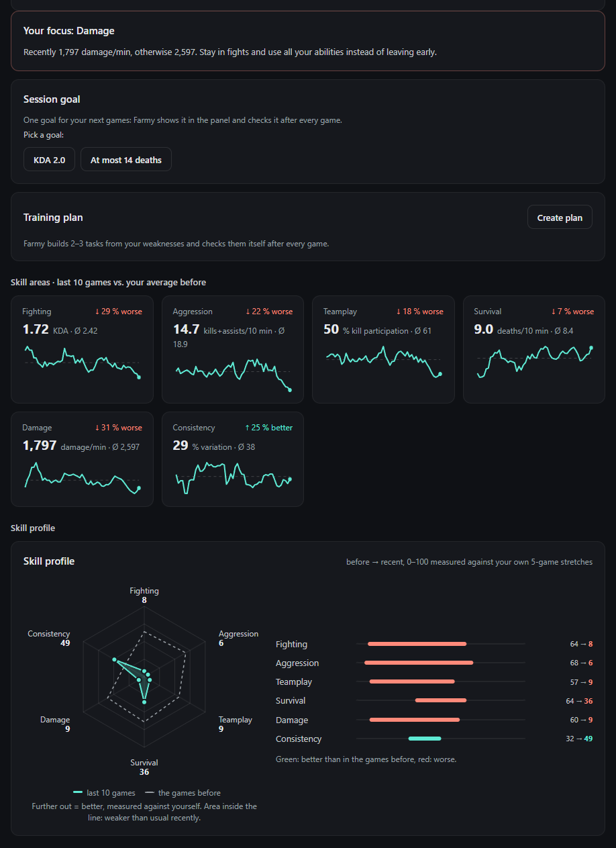Click the 14.7 kills+assists value
The width and height of the screenshot is (616, 848).
[x=186, y=329]
